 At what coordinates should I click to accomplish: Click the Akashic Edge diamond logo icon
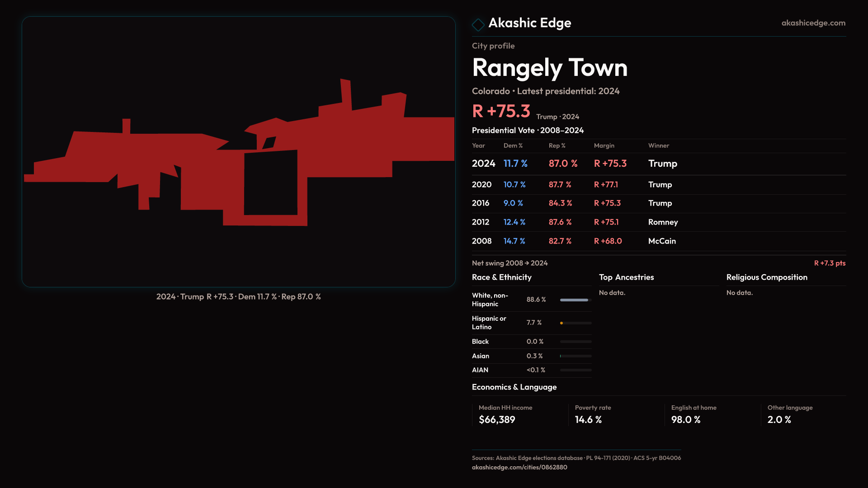[478, 24]
